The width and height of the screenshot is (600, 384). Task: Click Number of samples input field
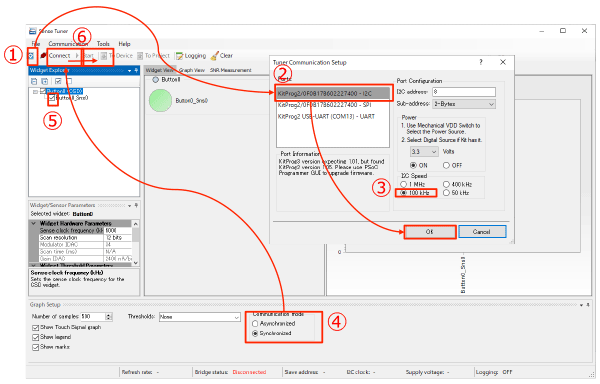click(93, 317)
